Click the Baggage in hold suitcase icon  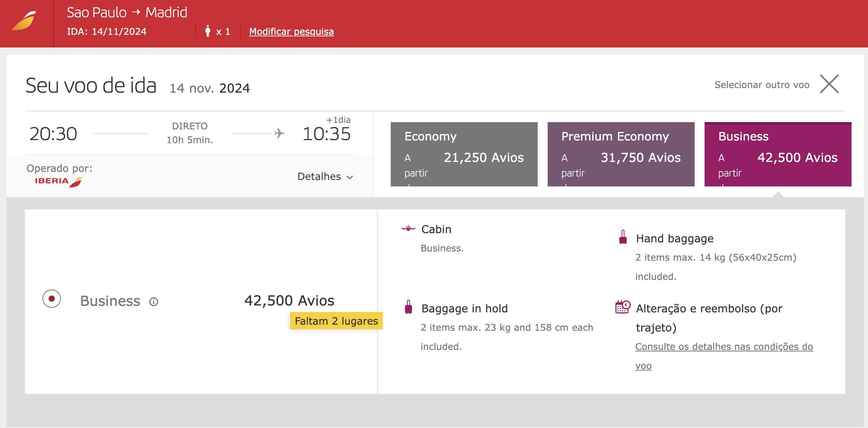tap(408, 307)
